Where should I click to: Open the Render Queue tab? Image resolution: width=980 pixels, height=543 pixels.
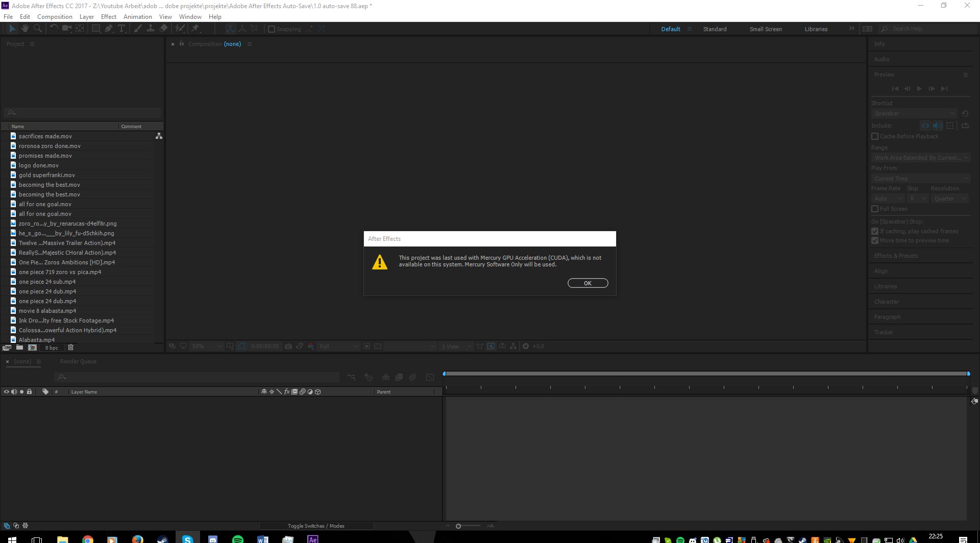[x=78, y=361]
